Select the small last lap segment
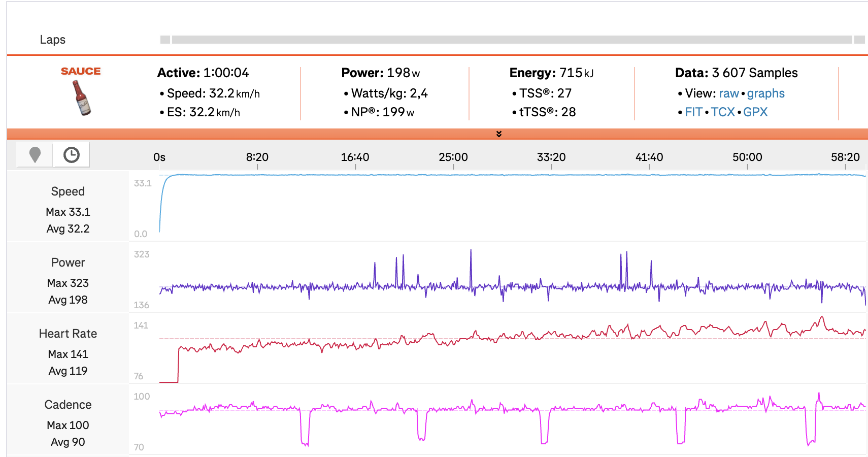Screen dimensions: 868x457 [859, 40]
